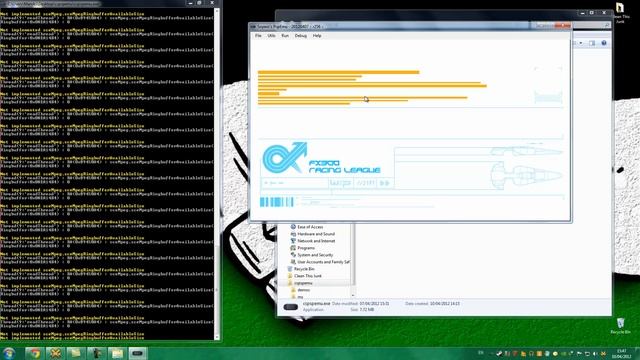Select User Accounts and Family Safety item
This screenshot has height=360, width=640.
[323, 262]
